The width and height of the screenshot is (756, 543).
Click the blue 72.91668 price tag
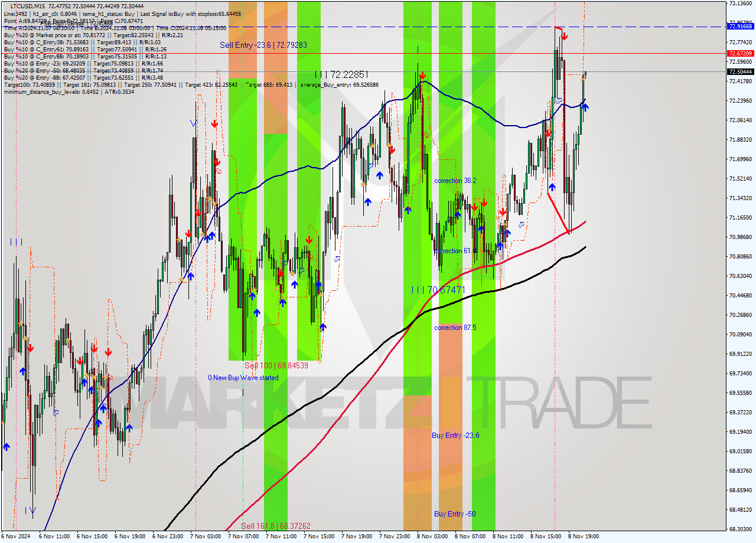click(741, 27)
